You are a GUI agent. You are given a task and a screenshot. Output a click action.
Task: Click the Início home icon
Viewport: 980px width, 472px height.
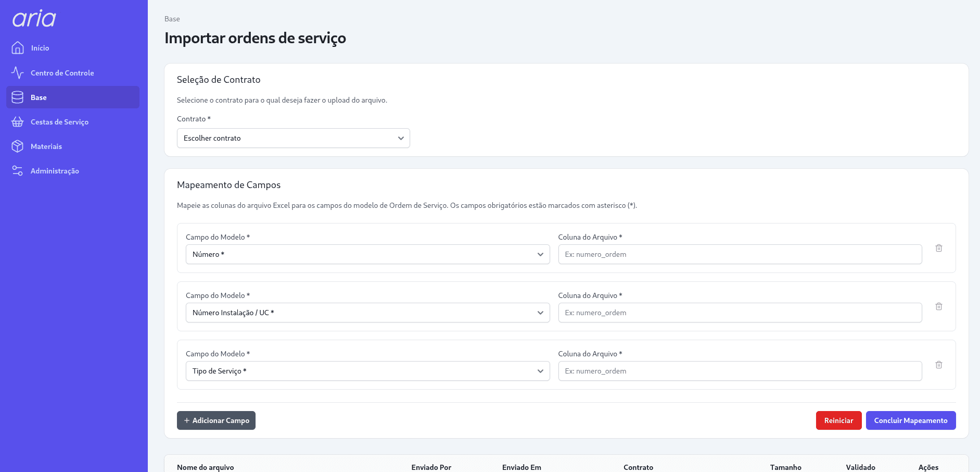coord(18,48)
